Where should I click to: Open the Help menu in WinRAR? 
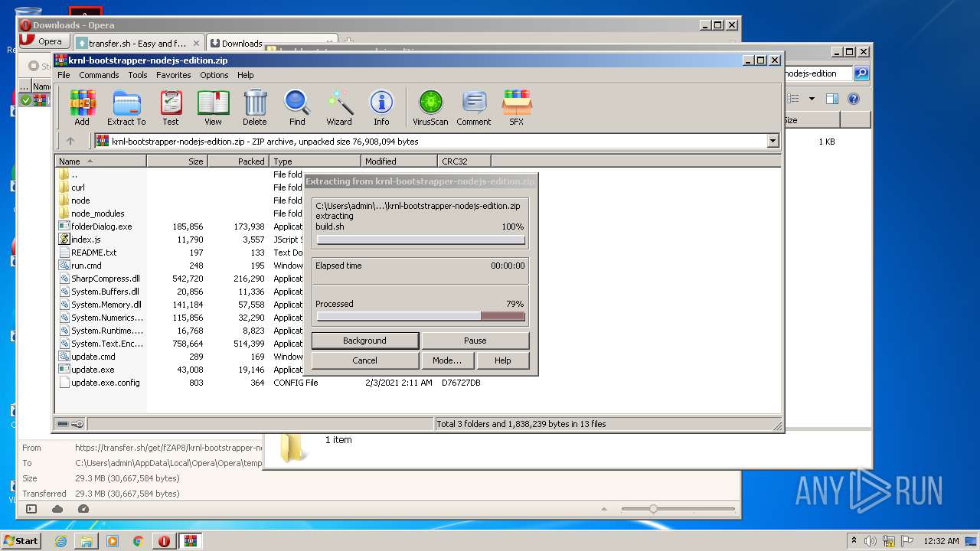(246, 75)
